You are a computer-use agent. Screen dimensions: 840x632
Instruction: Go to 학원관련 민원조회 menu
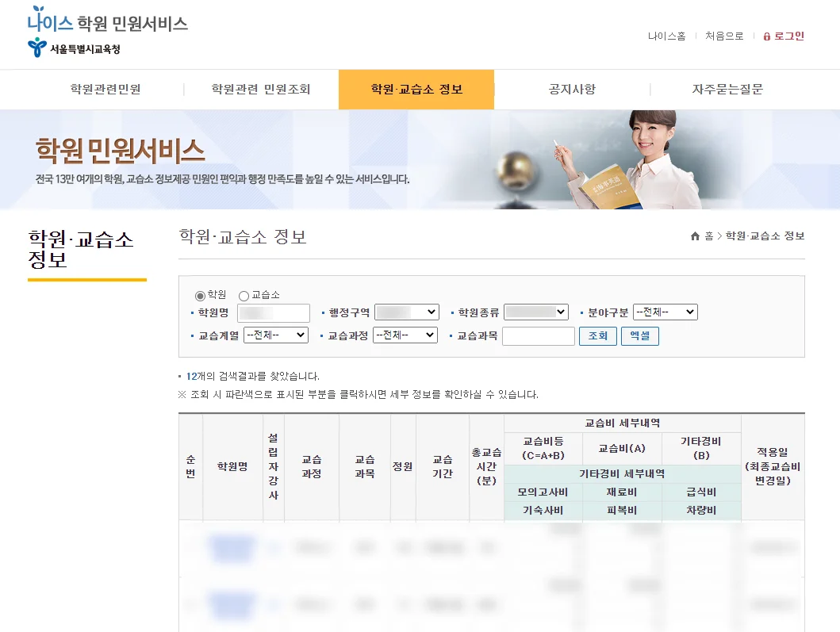261,90
